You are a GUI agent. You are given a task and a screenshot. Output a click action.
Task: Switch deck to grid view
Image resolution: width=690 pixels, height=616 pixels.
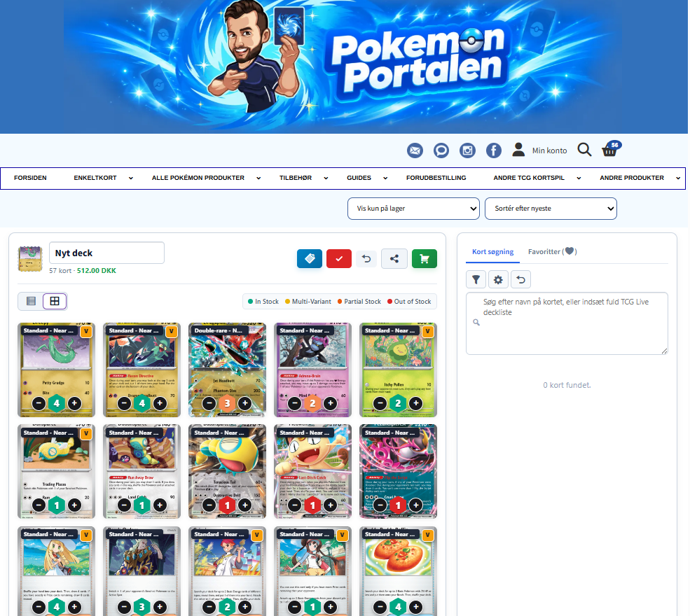tap(55, 301)
